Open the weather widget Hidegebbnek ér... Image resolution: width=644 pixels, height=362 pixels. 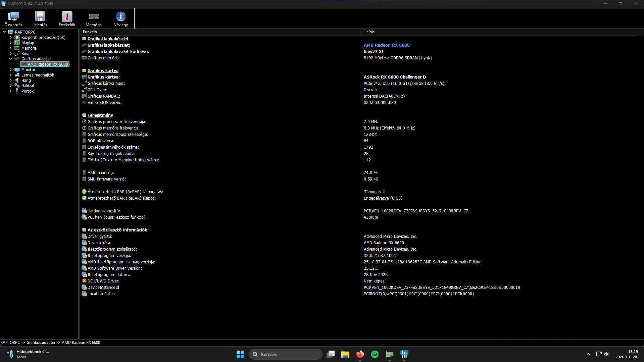28,354
